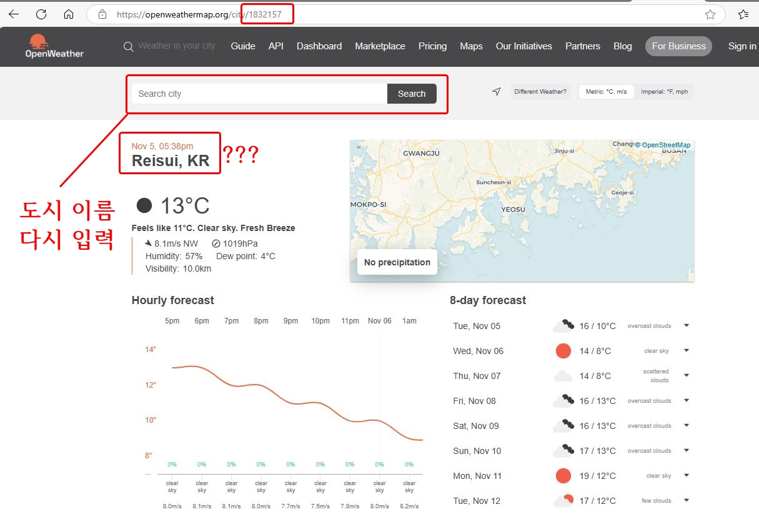Click the lock icon in address bar
759x532 pixels.
click(102, 14)
